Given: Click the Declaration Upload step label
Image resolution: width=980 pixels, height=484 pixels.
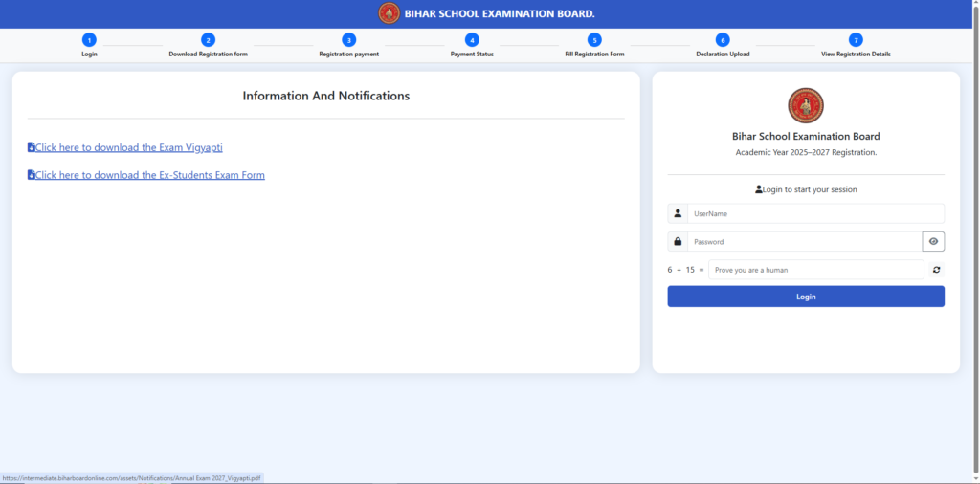Looking at the screenshot, I should tap(723, 55).
